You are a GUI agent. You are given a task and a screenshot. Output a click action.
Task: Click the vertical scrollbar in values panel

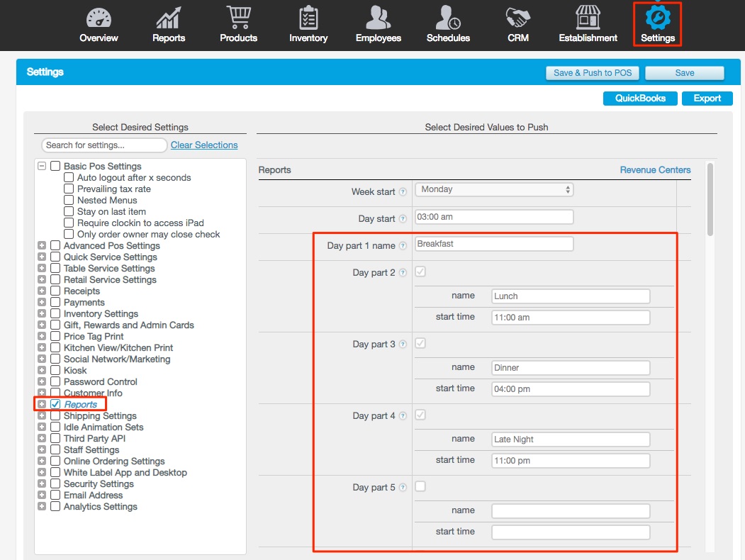710,198
